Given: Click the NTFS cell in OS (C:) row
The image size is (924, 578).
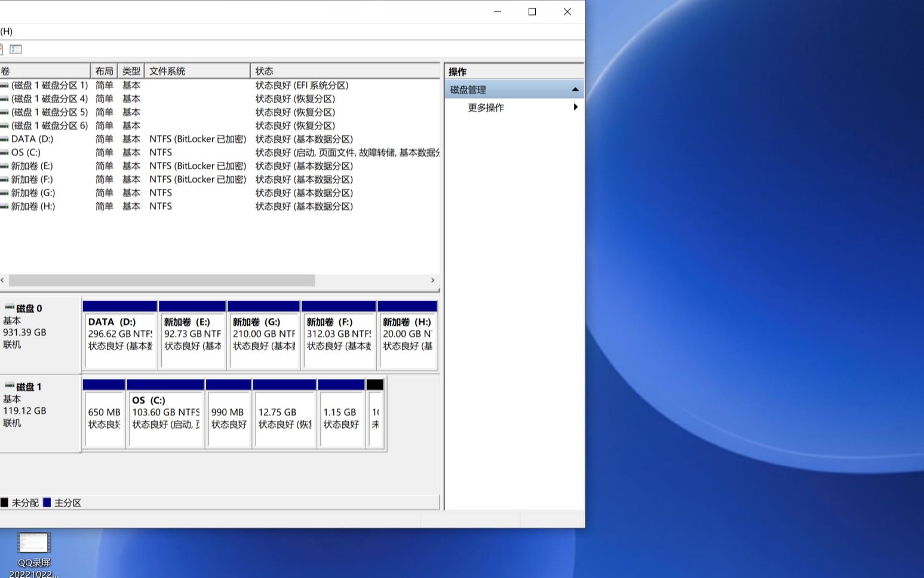Looking at the screenshot, I should coord(161,152).
